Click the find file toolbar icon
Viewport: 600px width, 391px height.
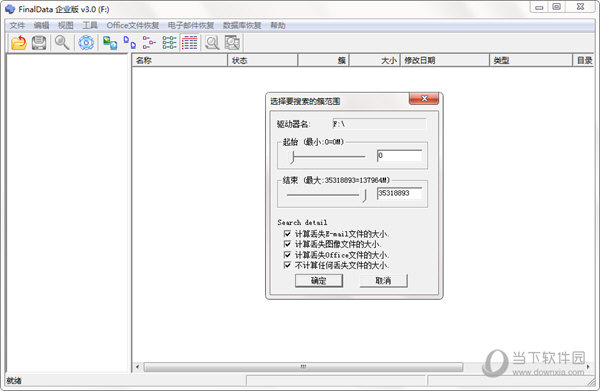point(212,43)
